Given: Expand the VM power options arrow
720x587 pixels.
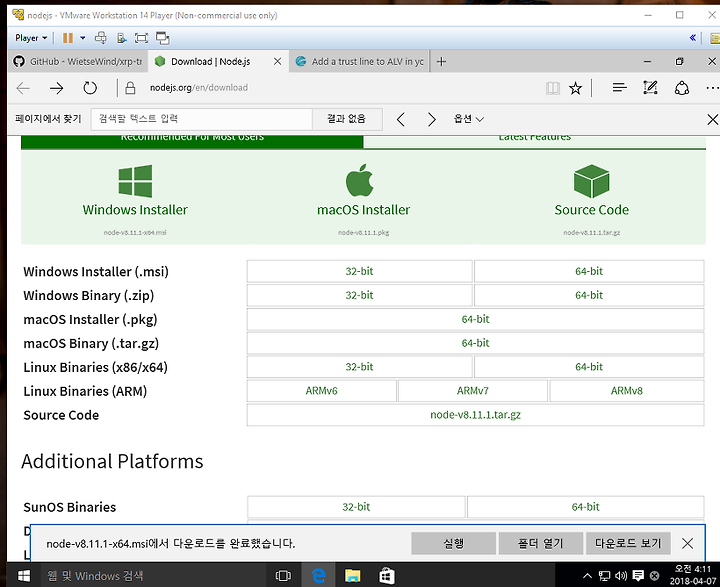Looking at the screenshot, I should (x=83, y=38).
